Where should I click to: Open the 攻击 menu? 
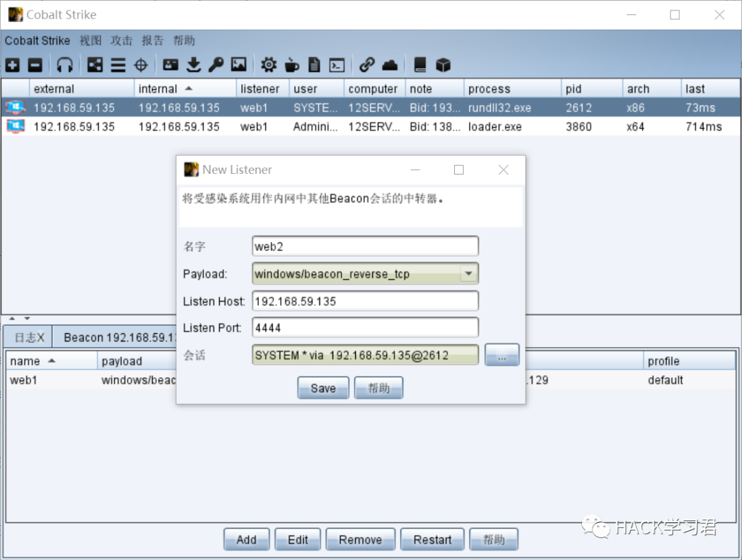122,41
